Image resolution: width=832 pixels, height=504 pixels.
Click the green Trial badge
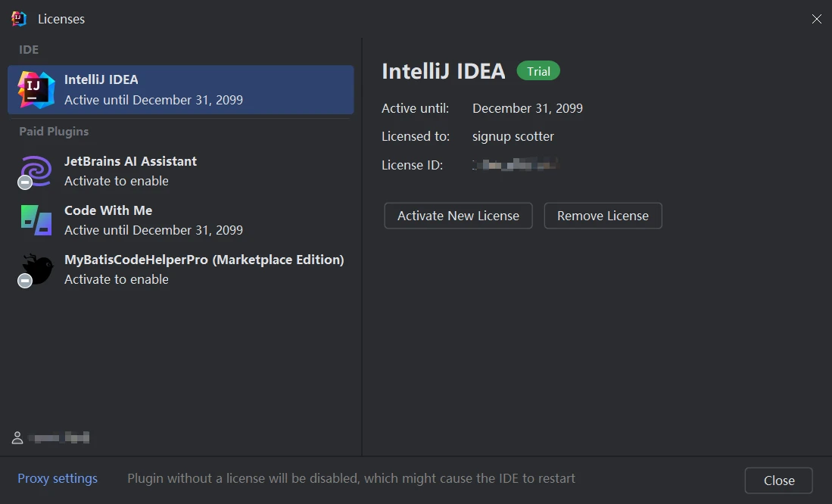[x=538, y=71]
